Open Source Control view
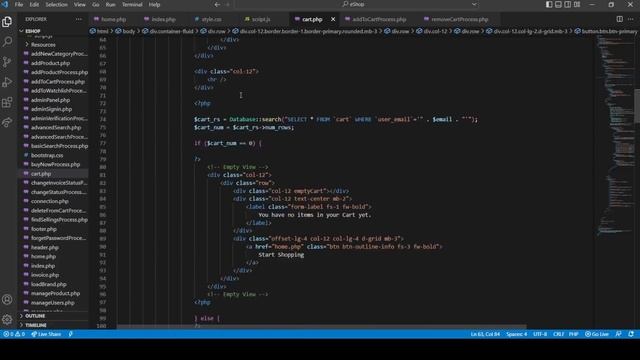Image resolution: width=640 pixels, height=360 pixels. click(7, 62)
